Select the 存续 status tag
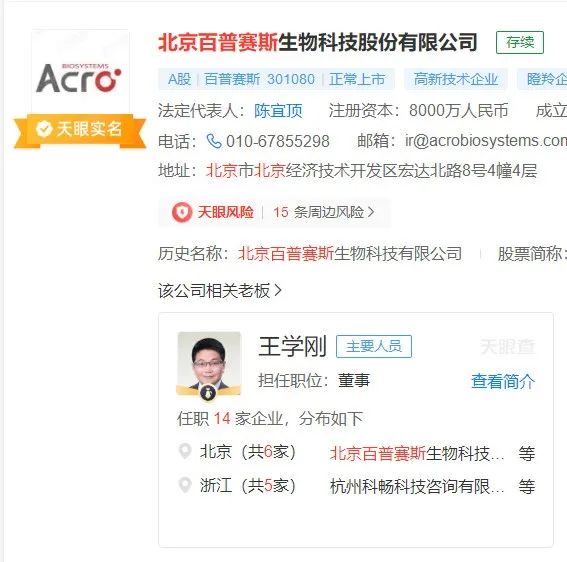Image resolution: width=567 pixels, height=562 pixels. coord(520,43)
